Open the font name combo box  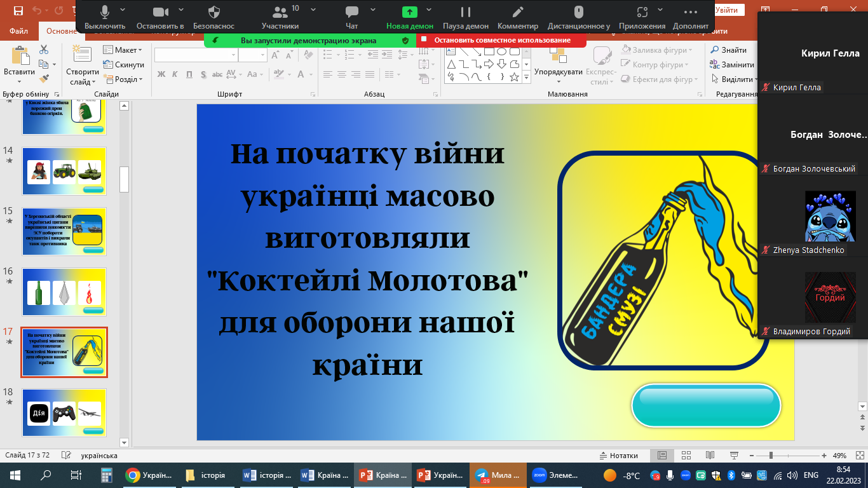point(195,55)
